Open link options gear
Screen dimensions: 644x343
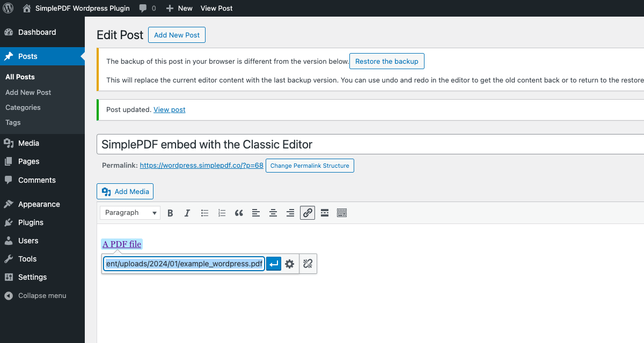(x=290, y=264)
